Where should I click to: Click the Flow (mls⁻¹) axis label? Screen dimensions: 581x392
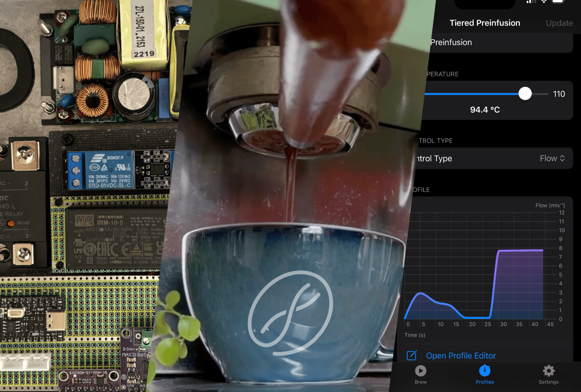550,205
